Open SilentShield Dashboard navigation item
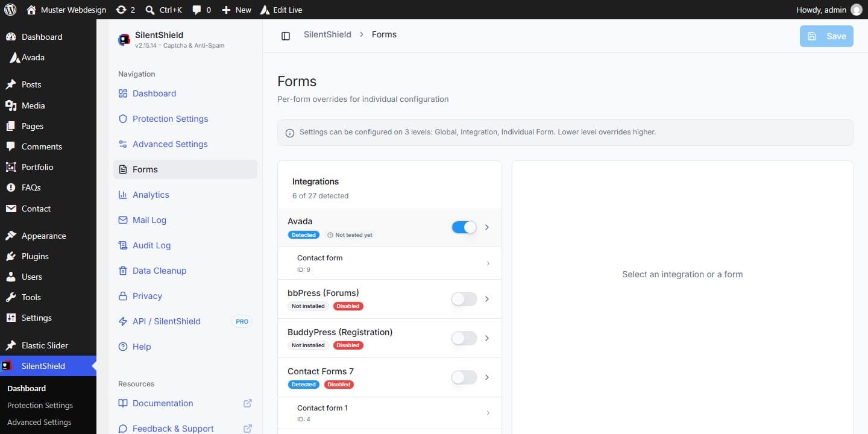Screen dimensions: 868x434 point(185,93)
